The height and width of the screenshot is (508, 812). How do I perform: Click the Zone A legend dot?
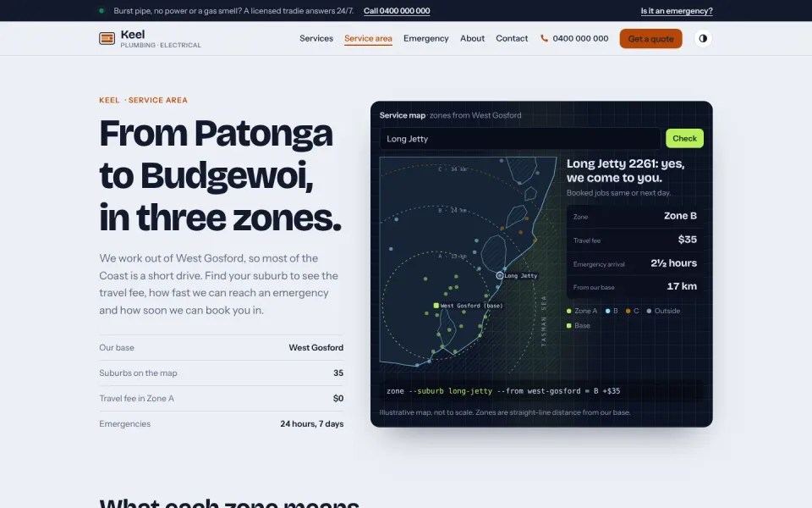click(568, 311)
